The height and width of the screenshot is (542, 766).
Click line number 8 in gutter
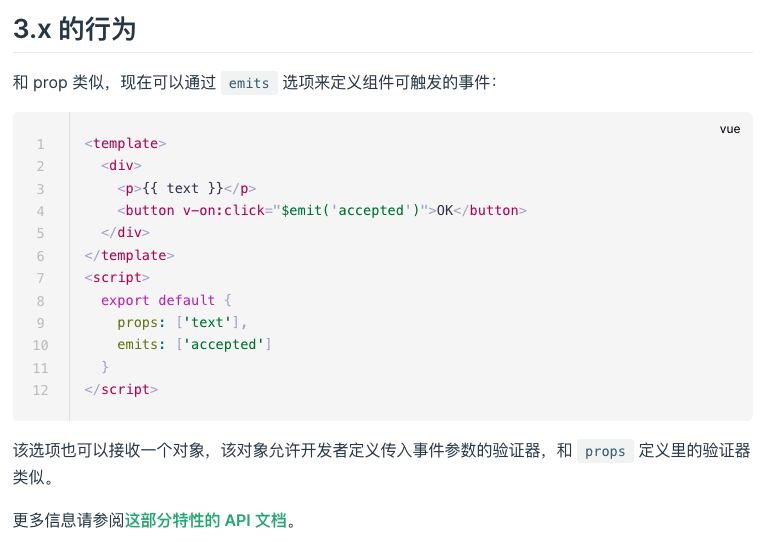pyautogui.click(x=41, y=301)
